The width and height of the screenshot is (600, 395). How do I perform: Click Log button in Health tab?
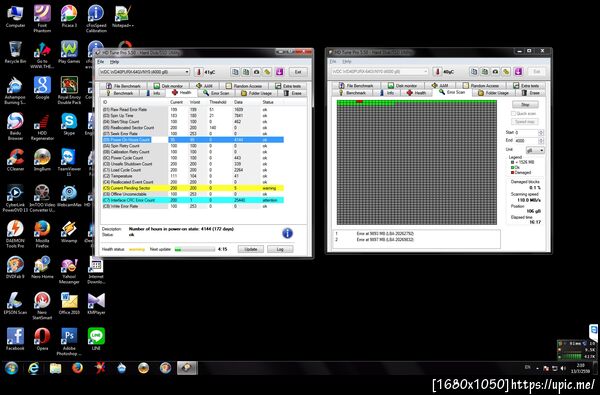(280, 249)
